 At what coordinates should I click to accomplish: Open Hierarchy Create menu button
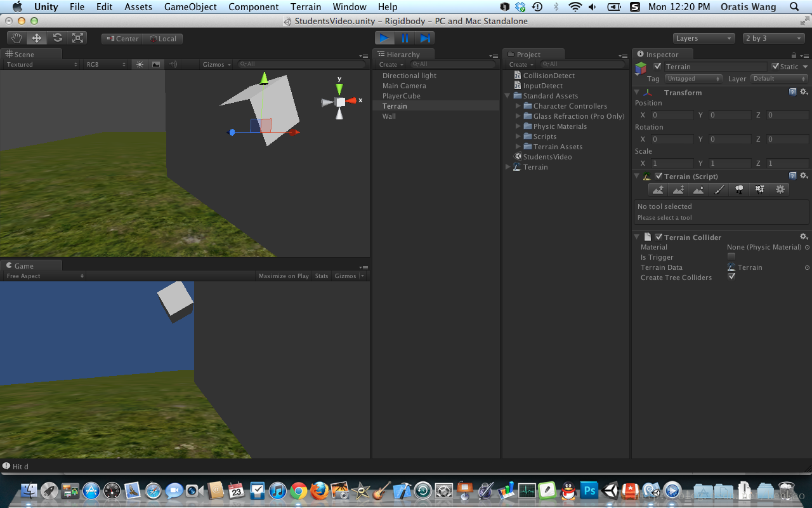click(391, 64)
